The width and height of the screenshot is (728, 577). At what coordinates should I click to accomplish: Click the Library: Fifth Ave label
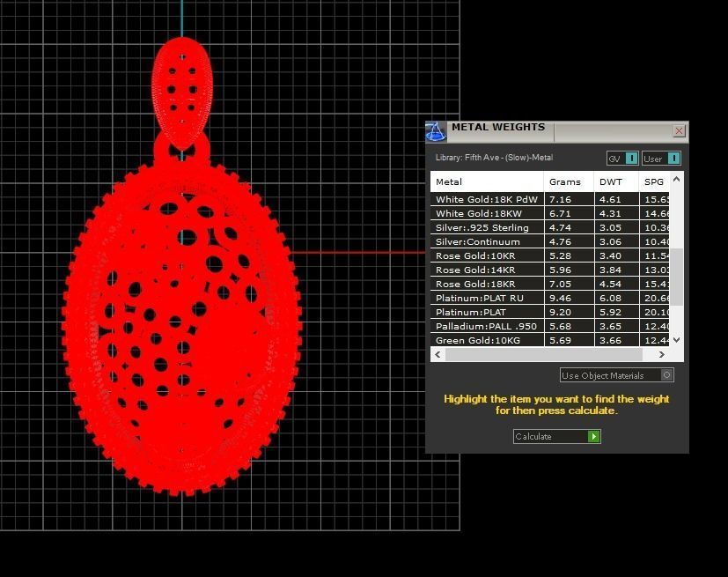tap(494, 158)
